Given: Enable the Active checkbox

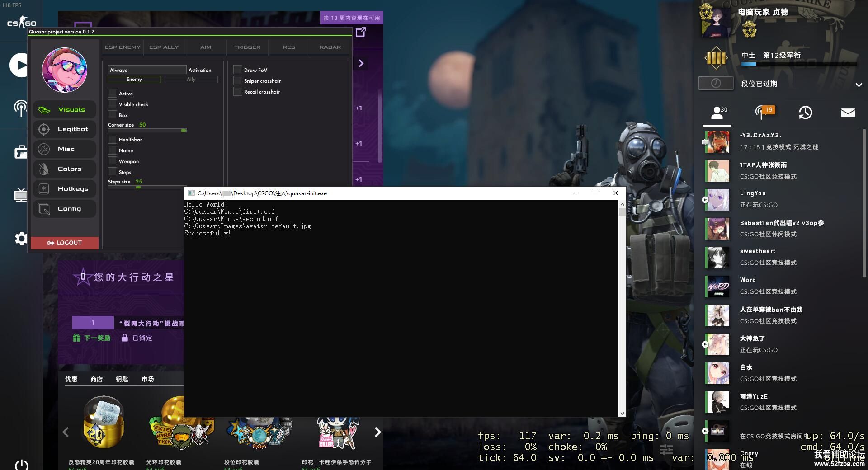Looking at the screenshot, I should pos(113,93).
